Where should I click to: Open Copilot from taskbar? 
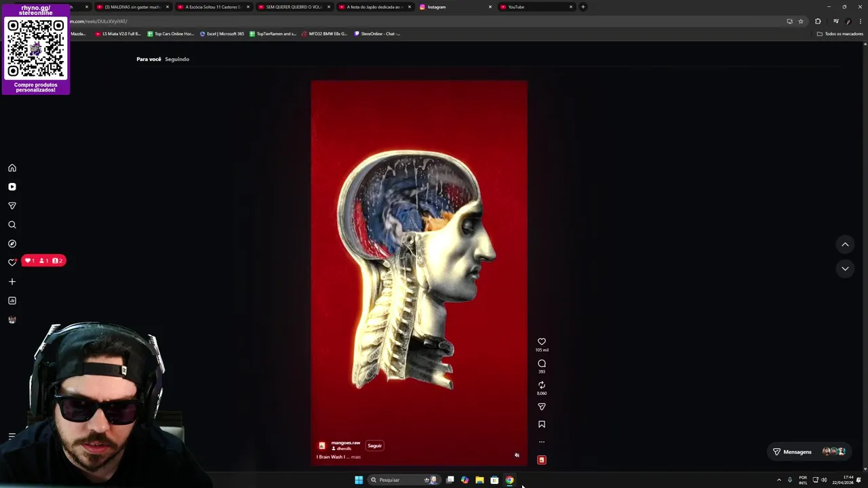click(x=465, y=481)
